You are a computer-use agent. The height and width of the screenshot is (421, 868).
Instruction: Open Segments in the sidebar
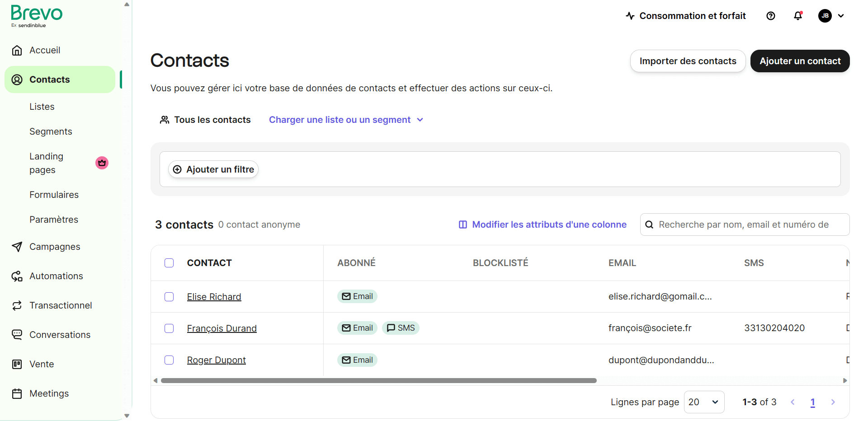(51, 131)
